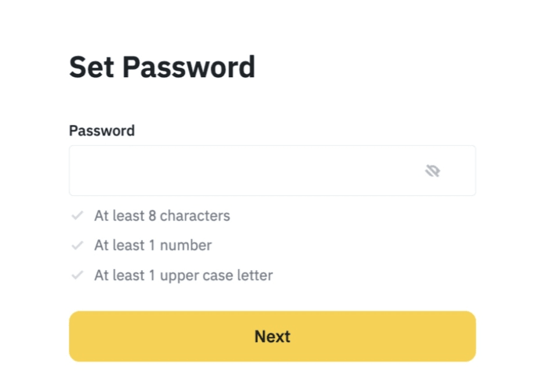
Task: Click the "Set Password" heading
Action: 162,67
